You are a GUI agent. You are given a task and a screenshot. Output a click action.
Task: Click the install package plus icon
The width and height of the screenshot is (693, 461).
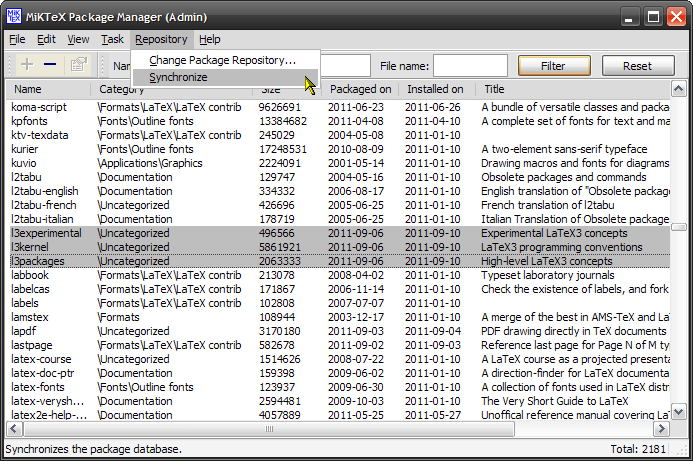click(x=27, y=65)
